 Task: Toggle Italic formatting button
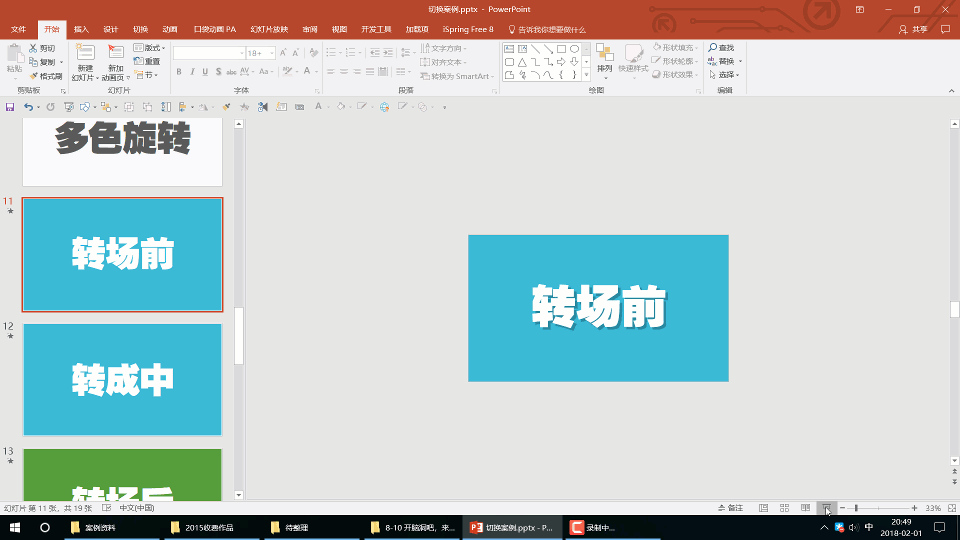192,72
